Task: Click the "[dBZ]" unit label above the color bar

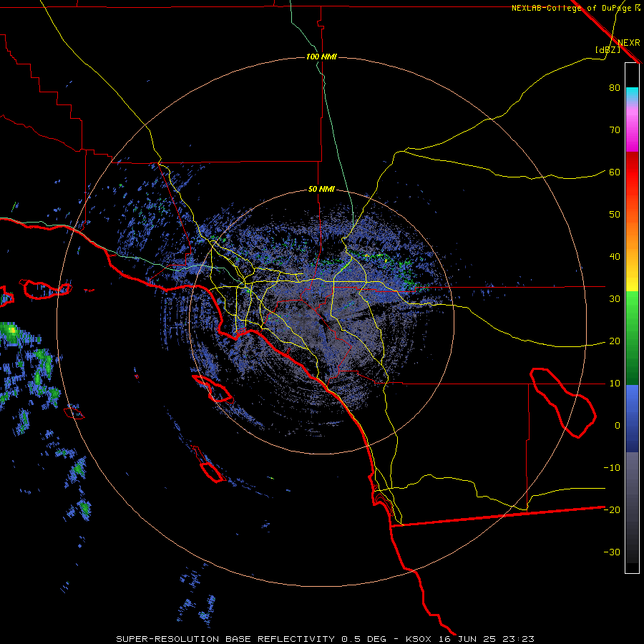Action: pyautogui.click(x=608, y=49)
